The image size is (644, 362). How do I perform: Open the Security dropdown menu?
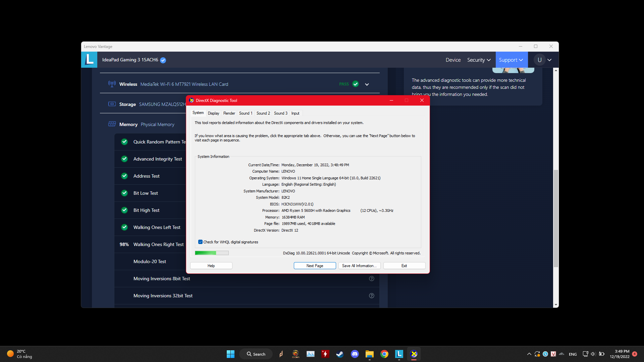479,60
